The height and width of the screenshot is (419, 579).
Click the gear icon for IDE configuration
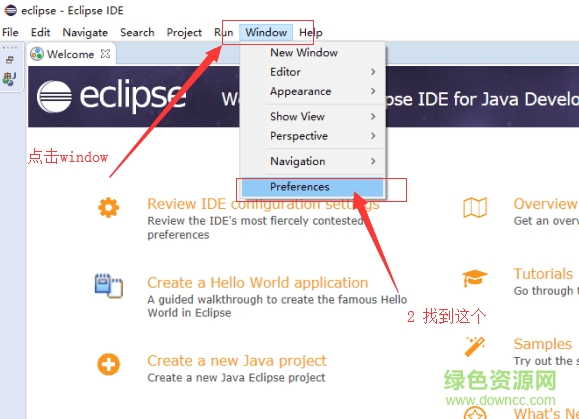tap(109, 207)
